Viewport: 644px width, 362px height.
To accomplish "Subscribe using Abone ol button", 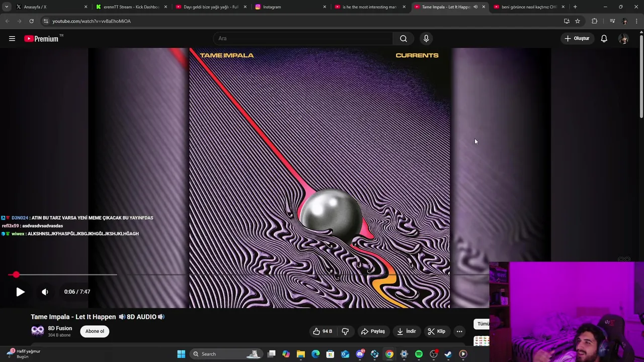I will [95, 331].
